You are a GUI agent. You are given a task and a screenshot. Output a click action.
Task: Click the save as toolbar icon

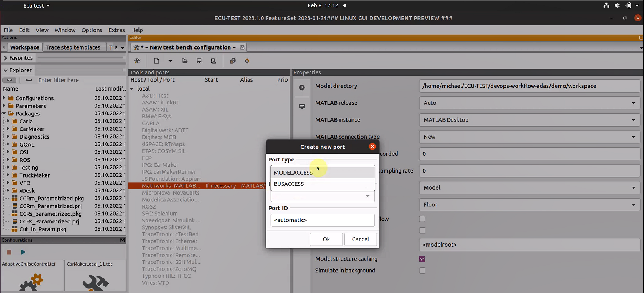pyautogui.click(x=213, y=61)
